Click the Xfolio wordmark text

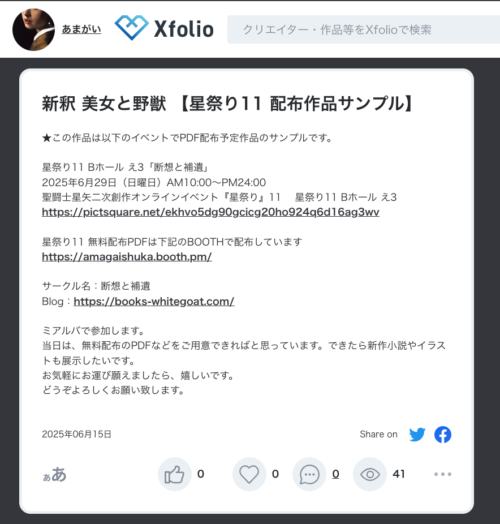click(x=183, y=29)
